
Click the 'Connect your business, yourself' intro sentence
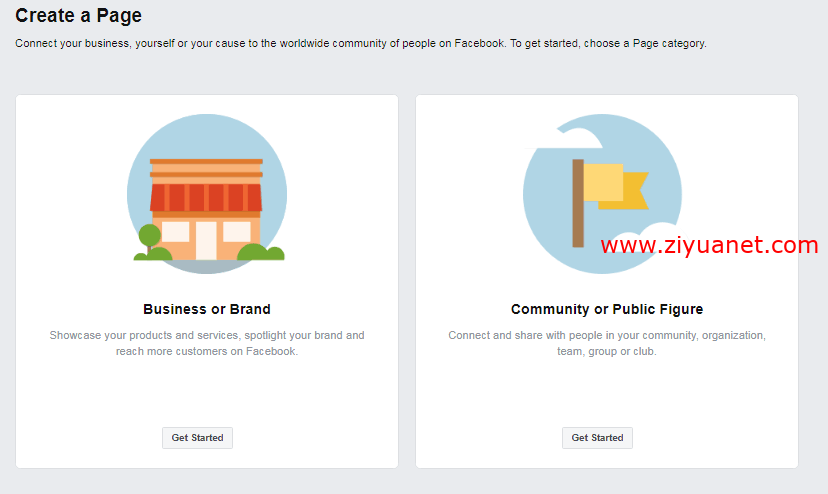point(361,43)
